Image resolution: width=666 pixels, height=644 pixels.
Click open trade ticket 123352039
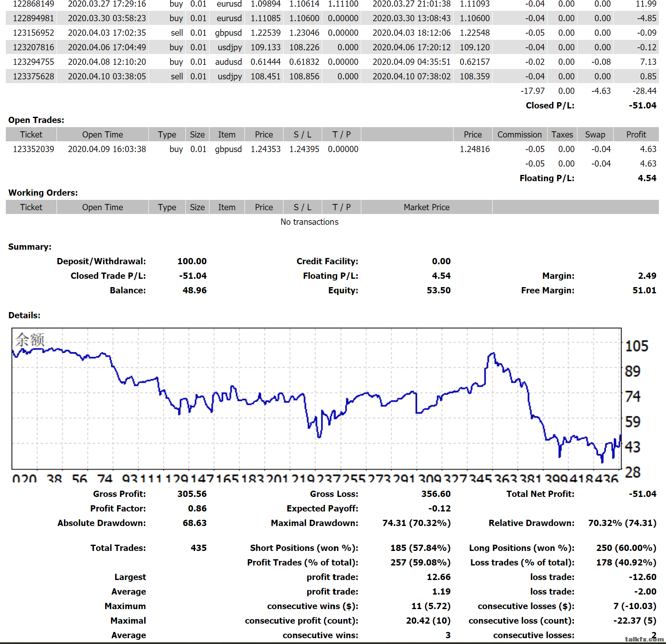[x=33, y=149]
